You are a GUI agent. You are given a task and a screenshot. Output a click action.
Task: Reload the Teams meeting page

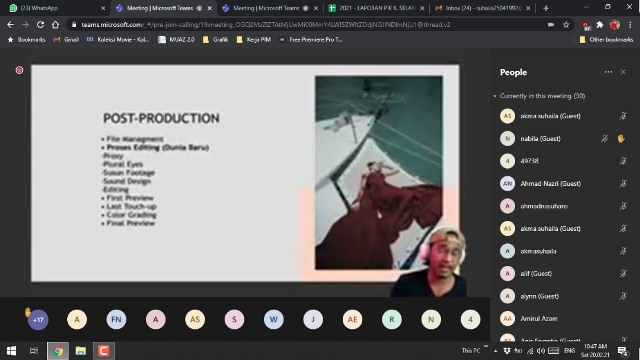40,25
